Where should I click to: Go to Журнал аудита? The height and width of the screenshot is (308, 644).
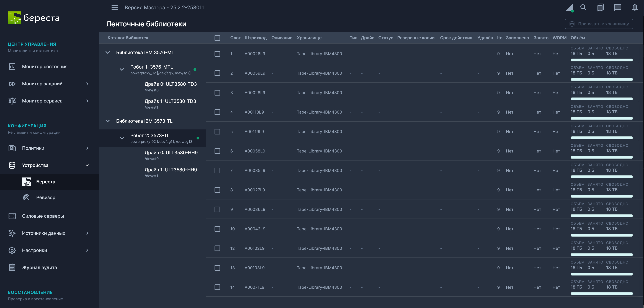(39, 267)
